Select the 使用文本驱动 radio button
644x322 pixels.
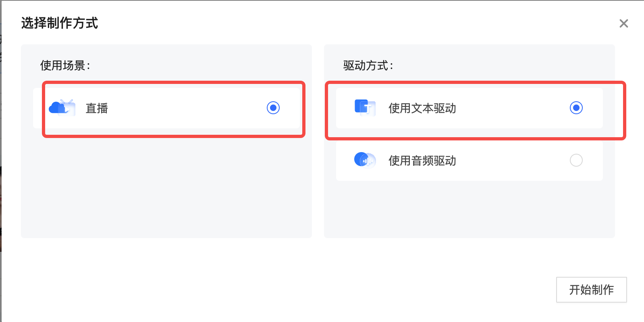(x=577, y=108)
